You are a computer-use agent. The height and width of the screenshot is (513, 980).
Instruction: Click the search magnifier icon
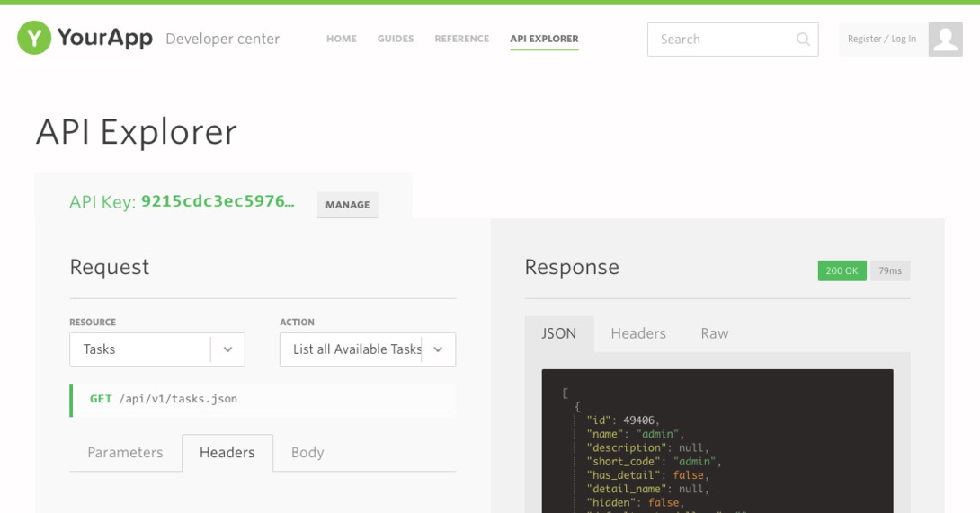coord(803,40)
